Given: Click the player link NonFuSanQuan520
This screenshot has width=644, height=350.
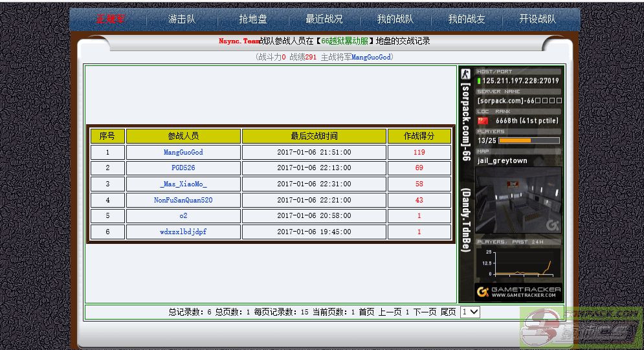Looking at the screenshot, I should point(183,201).
